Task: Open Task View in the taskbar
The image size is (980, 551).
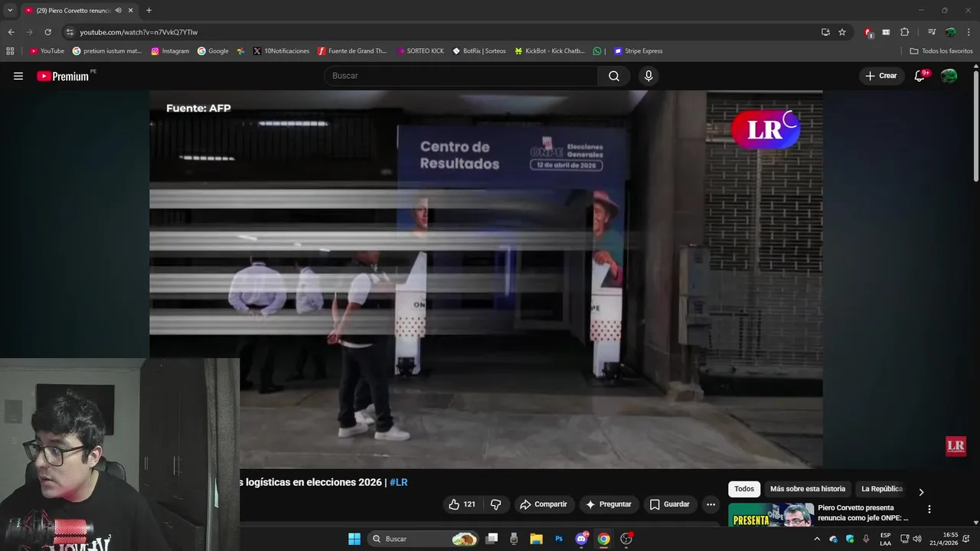Action: coord(492,539)
